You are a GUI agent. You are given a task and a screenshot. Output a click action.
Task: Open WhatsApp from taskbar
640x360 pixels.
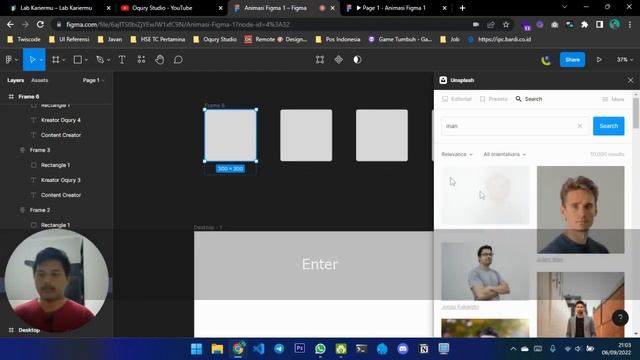coord(320,349)
